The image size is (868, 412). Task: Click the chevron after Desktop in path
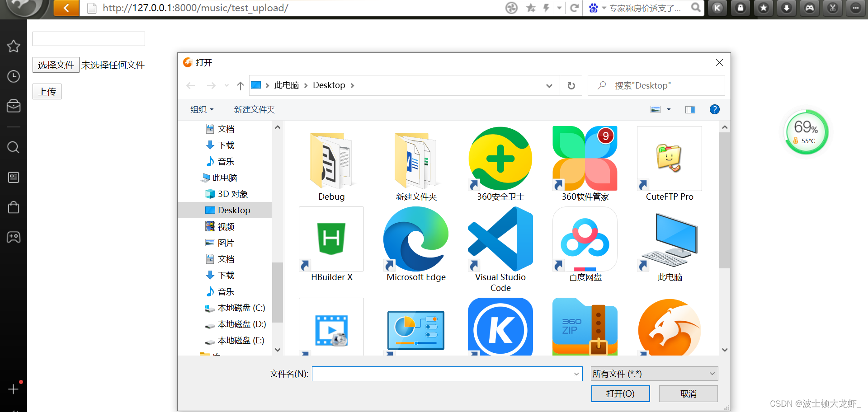coord(352,85)
